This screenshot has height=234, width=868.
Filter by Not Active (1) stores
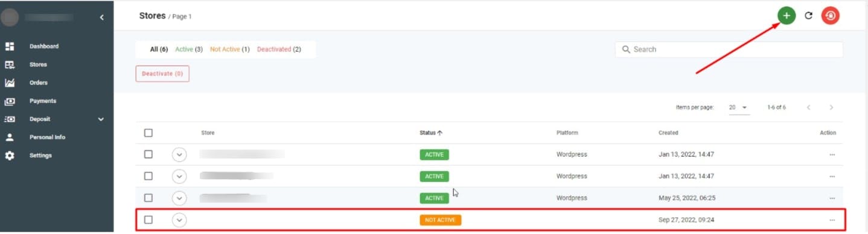[230, 49]
